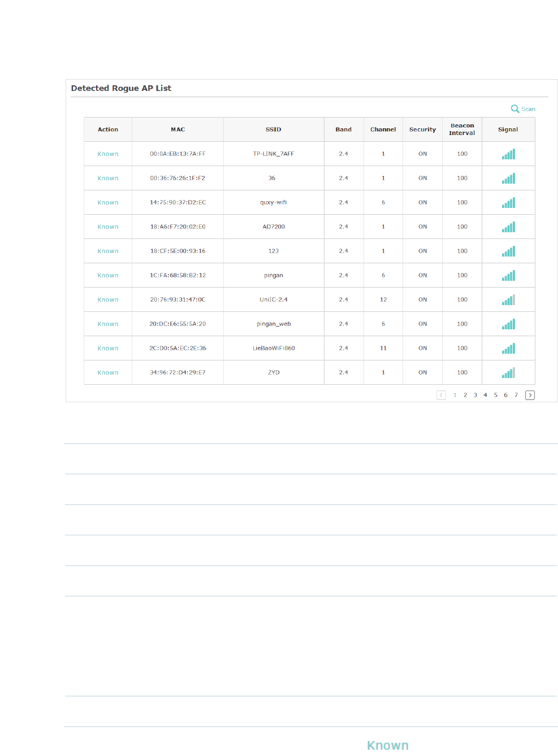
Task: Click signal bars for SSID 123 row
Action: pos(508,251)
